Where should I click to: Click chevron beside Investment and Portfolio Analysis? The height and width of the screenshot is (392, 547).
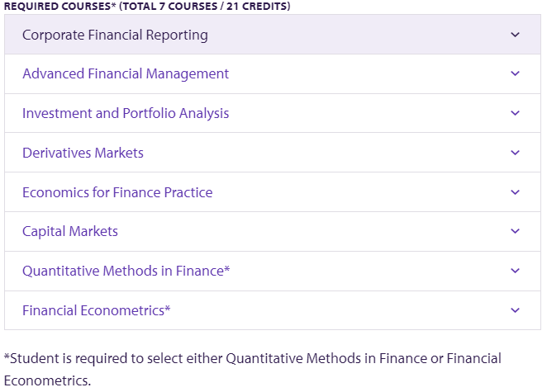point(515,113)
